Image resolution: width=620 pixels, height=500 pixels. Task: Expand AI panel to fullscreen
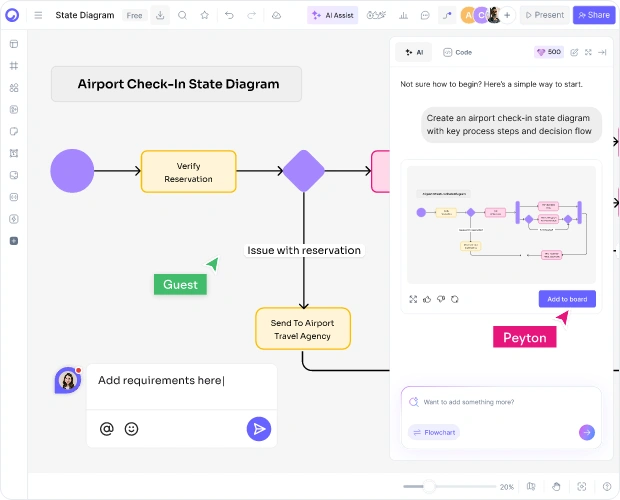(x=588, y=52)
